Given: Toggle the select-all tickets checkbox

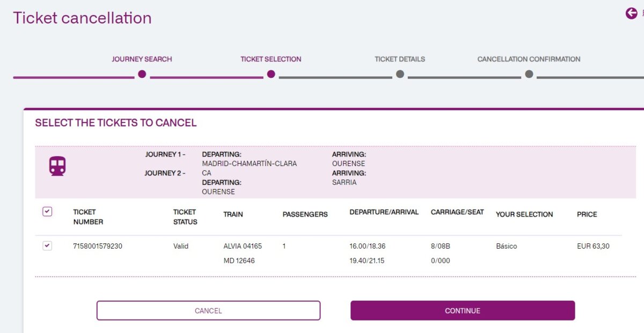Looking at the screenshot, I should 47,212.
